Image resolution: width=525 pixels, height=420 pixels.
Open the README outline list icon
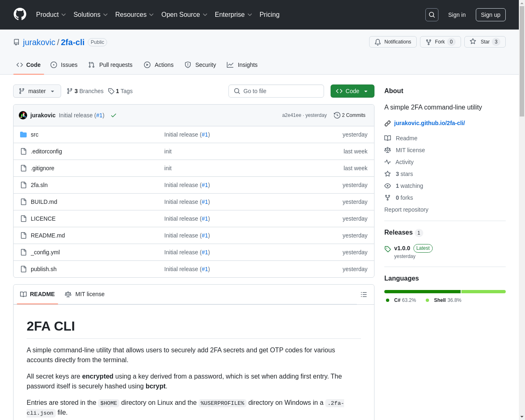click(x=364, y=294)
